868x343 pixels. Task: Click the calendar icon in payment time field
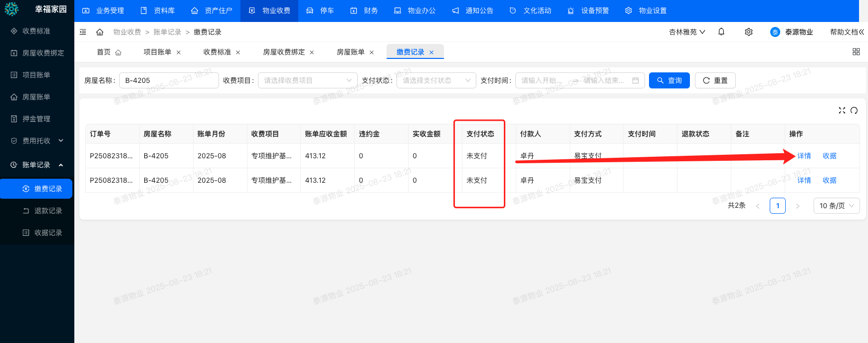point(635,80)
